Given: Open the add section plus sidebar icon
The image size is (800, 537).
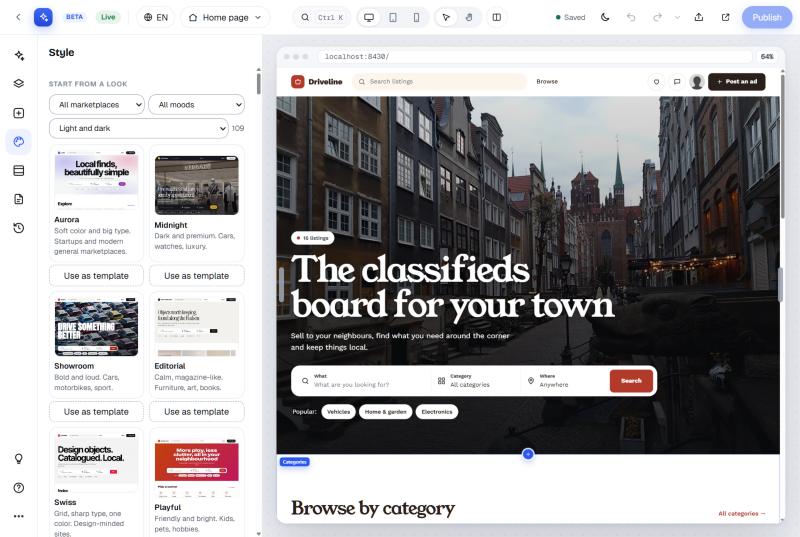Looking at the screenshot, I should 19,113.
